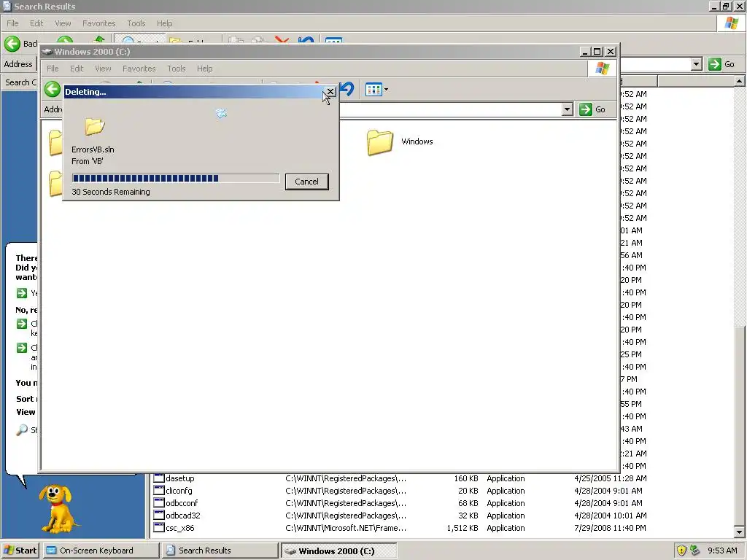Select odbcad32 file icon in search results
Image resolution: width=747 pixels, height=560 pixels.
pyautogui.click(x=158, y=516)
